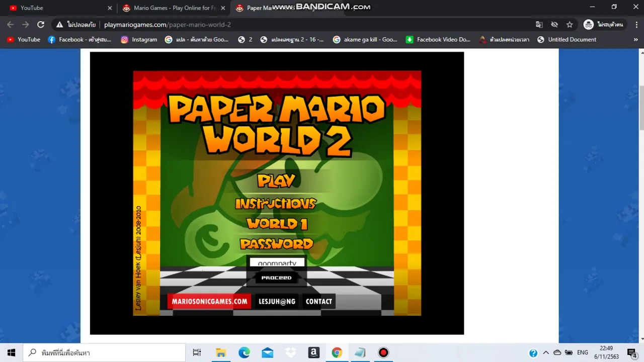The height and width of the screenshot is (362, 644).
Task: Click the browser forward arrow
Action: (26, 24)
